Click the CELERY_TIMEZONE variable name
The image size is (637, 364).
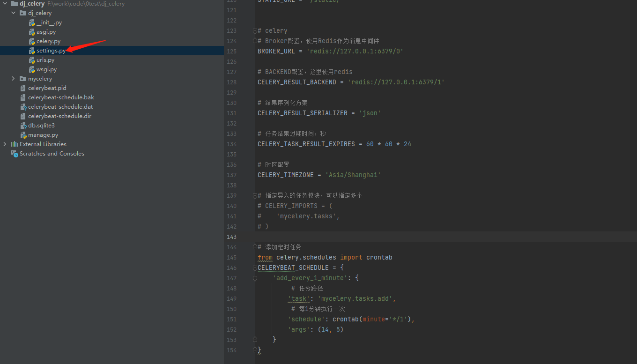286,175
